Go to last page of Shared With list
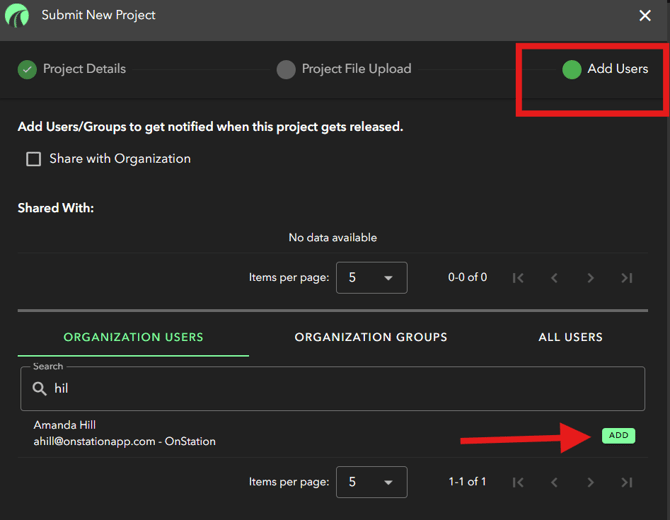Screen dimensions: 670x520 click(626, 278)
